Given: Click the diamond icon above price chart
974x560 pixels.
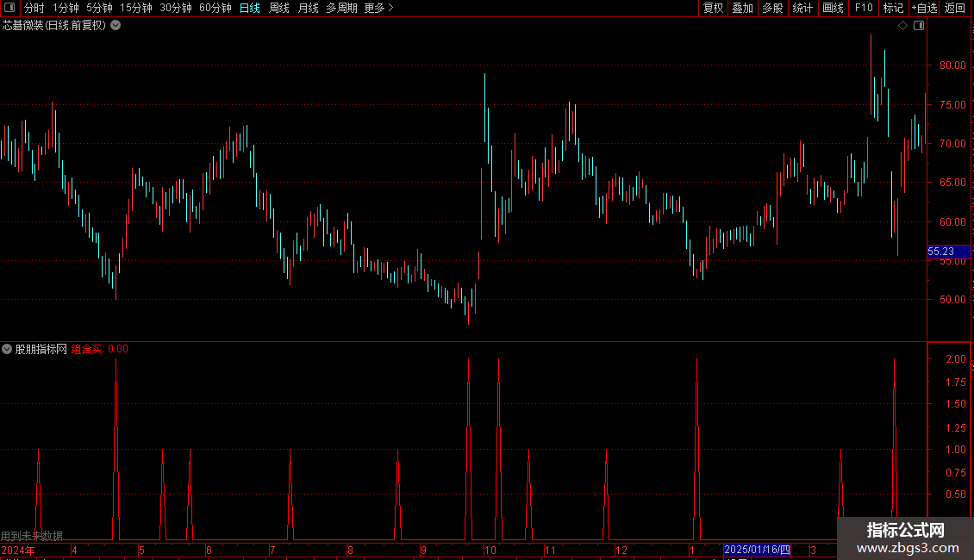Looking at the screenshot, I should [902, 26].
